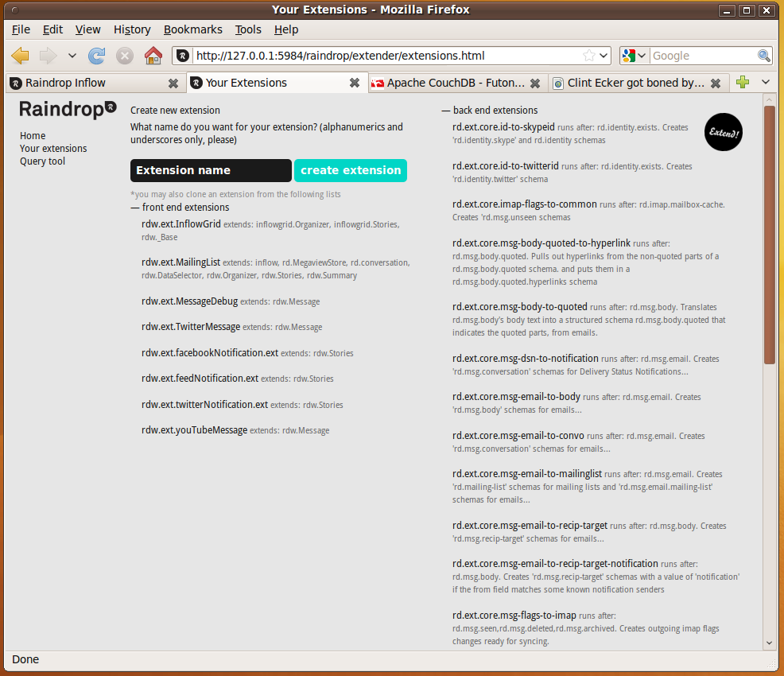Viewport: 784px width, 676px height.
Task: Select rd.ext.core.msg-body-quoted-to-hyperlink extension
Action: coord(541,243)
